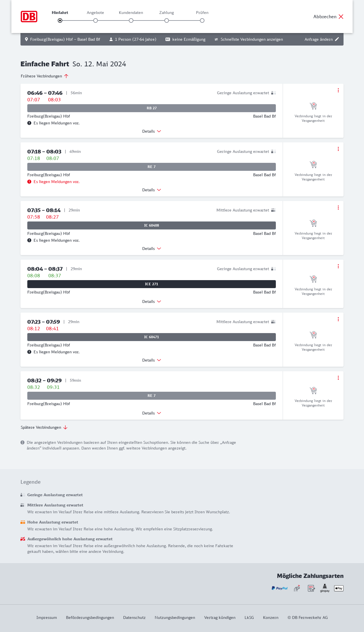
Task: Open three-dot menu for ICE 271 connection
Action: click(338, 266)
